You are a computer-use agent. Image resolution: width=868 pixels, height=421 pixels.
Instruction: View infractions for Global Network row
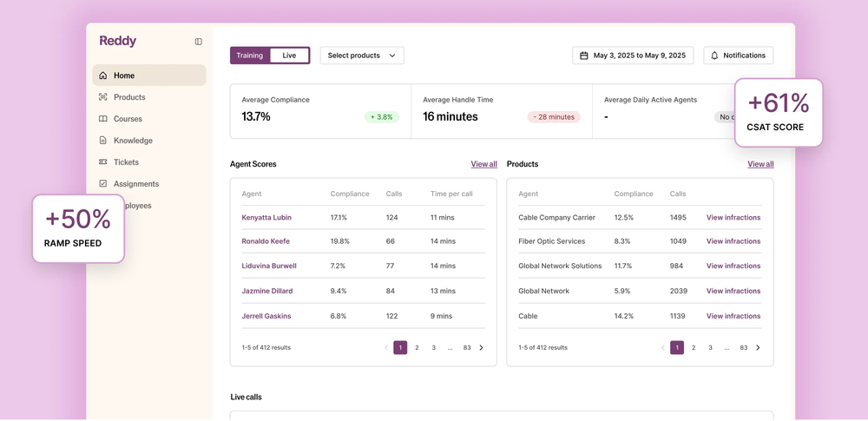click(733, 291)
